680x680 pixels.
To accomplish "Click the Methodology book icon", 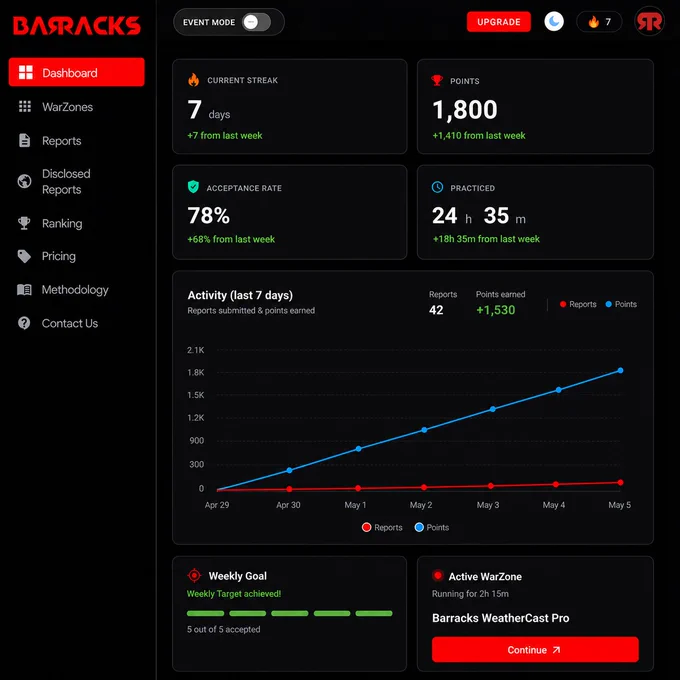I will [24, 289].
